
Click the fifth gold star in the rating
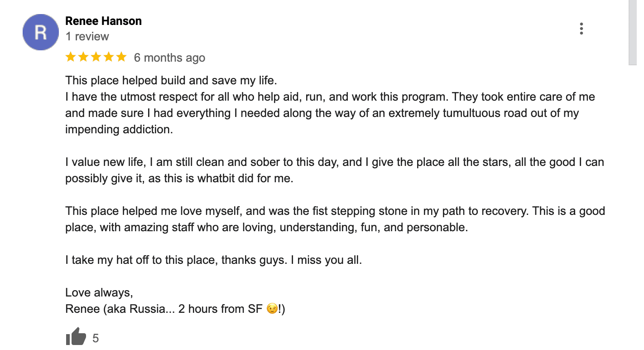(x=121, y=57)
